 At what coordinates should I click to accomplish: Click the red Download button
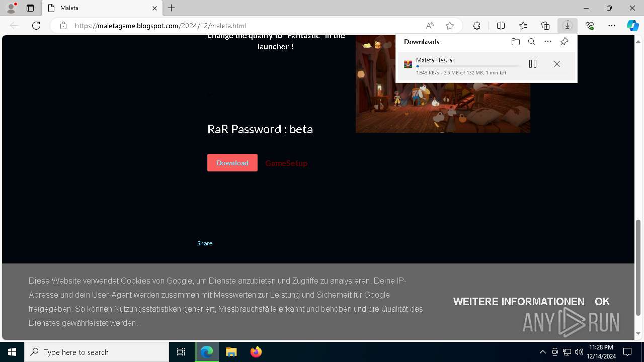click(x=232, y=163)
